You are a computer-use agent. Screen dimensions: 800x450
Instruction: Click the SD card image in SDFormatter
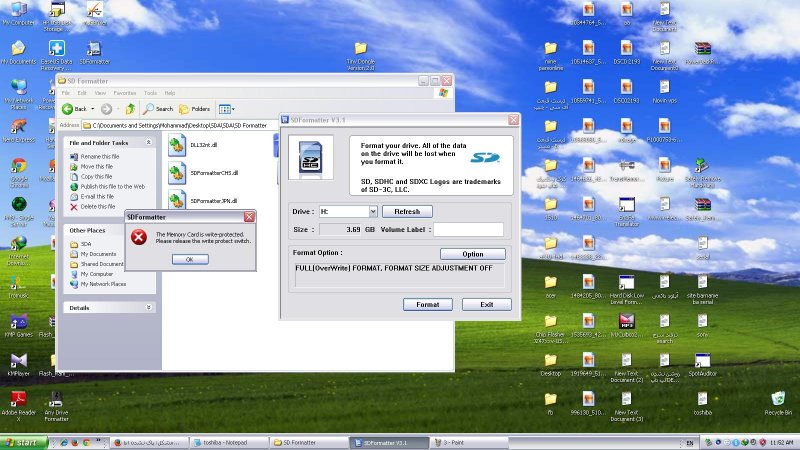click(311, 157)
